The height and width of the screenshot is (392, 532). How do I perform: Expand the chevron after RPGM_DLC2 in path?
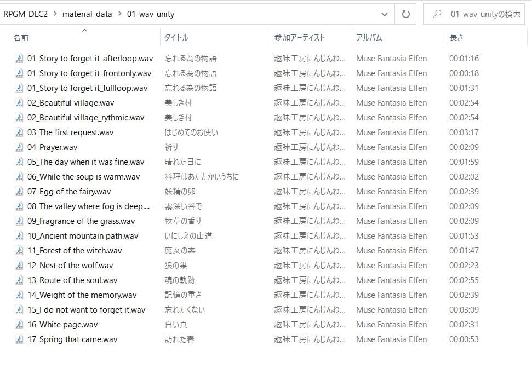point(55,14)
